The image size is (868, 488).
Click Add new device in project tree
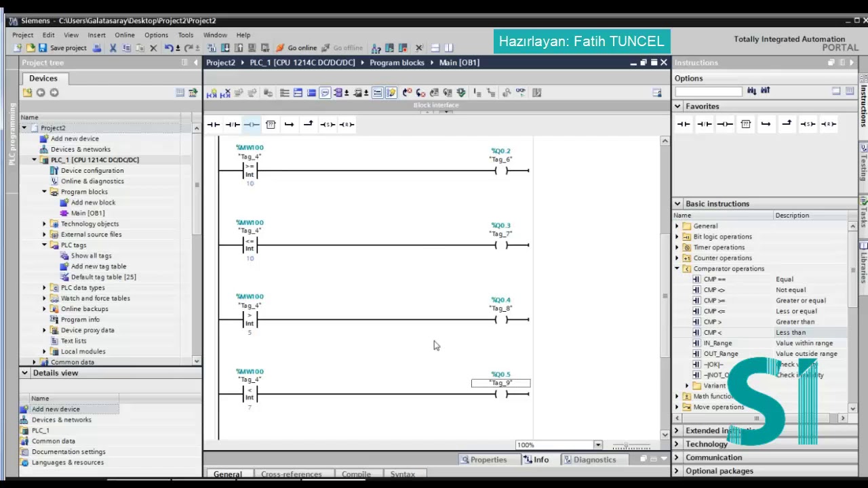75,139
